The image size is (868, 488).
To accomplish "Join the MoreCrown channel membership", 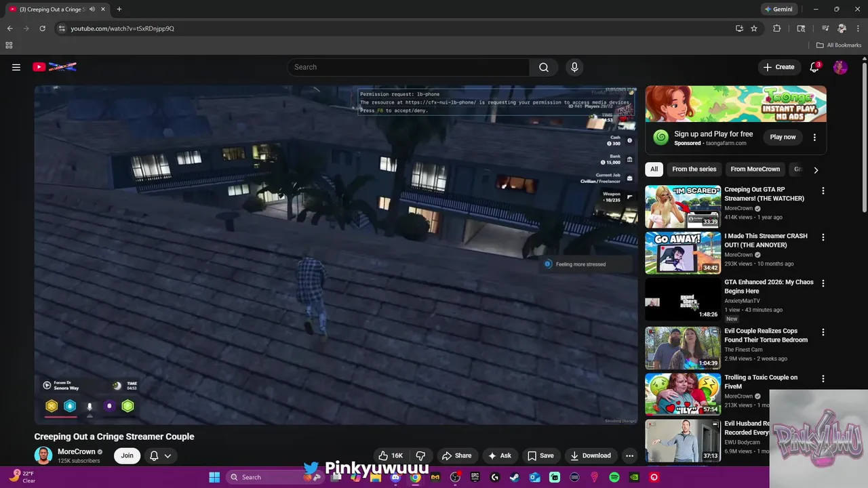I will point(127,455).
